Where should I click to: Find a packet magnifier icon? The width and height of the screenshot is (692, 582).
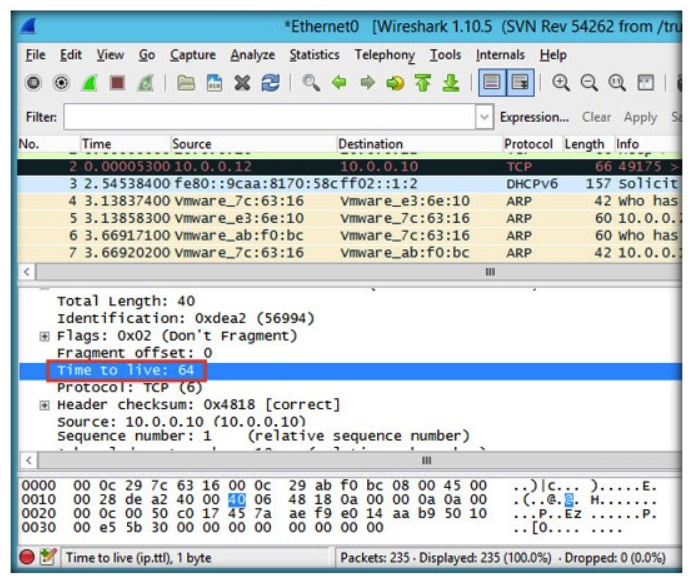311,83
